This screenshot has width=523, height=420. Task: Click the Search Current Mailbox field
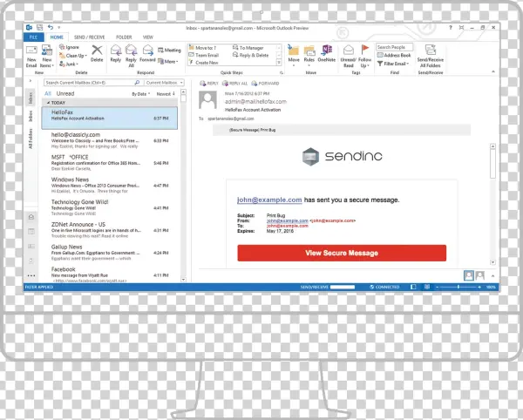pyautogui.click(x=92, y=82)
